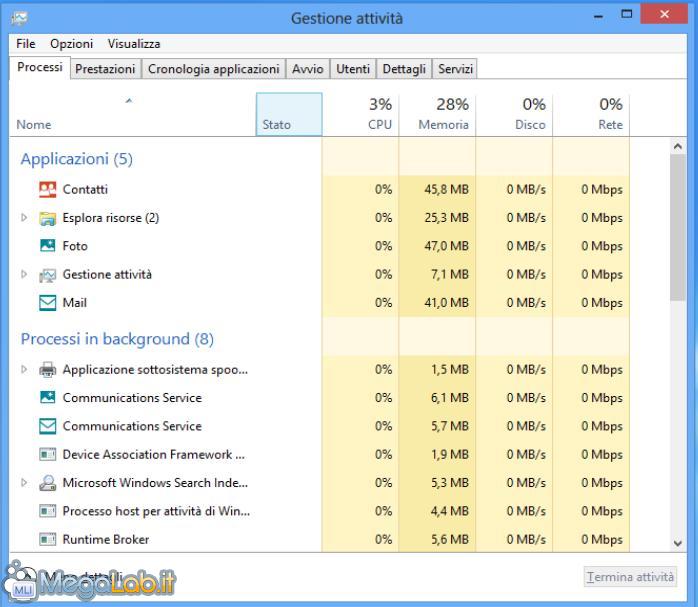Screen dimensions: 698x607
Task: Click Gestione attività memory value 7,1 MB
Action: (450, 275)
